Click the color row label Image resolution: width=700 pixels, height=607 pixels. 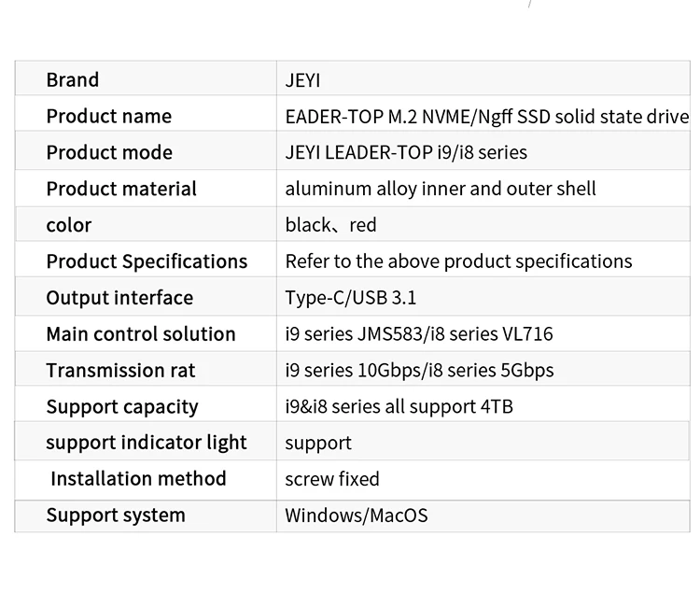69,226
